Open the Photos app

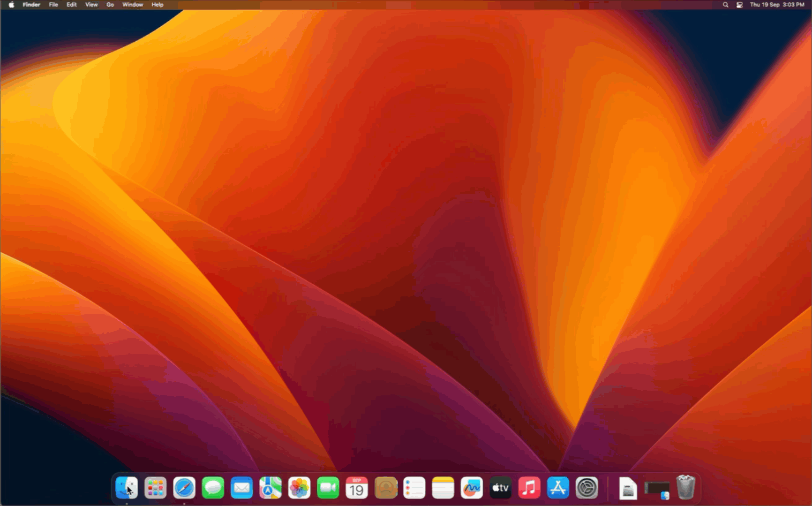point(299,488)
